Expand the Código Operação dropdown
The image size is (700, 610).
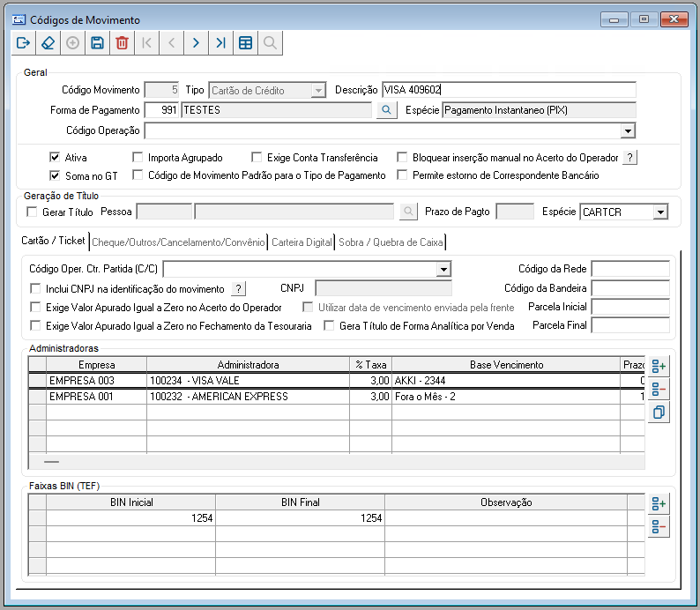[x=627, y=131]
